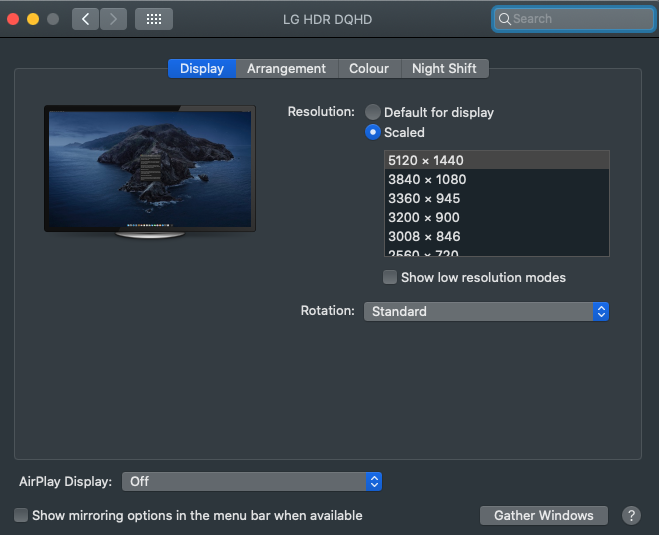The height and width of the screenshot is (535, 659).
Task: Switch to the Arrangement tab
Action: point(286,69)
